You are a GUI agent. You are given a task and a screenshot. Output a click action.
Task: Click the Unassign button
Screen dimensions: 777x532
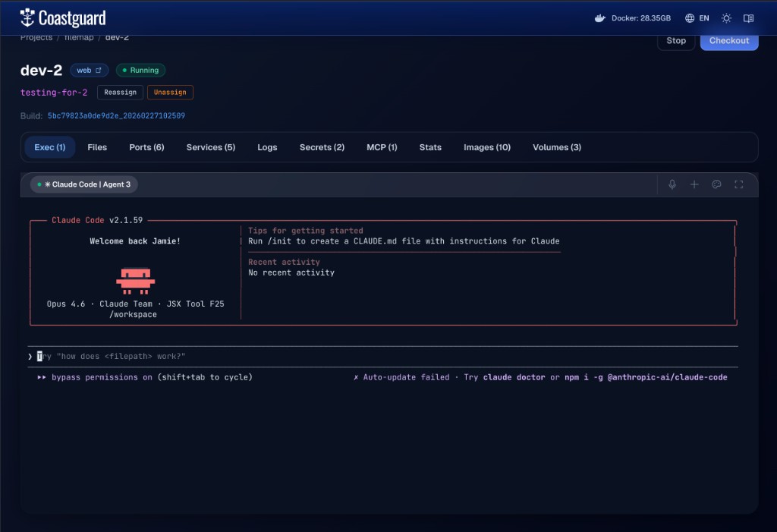point(170,93)
